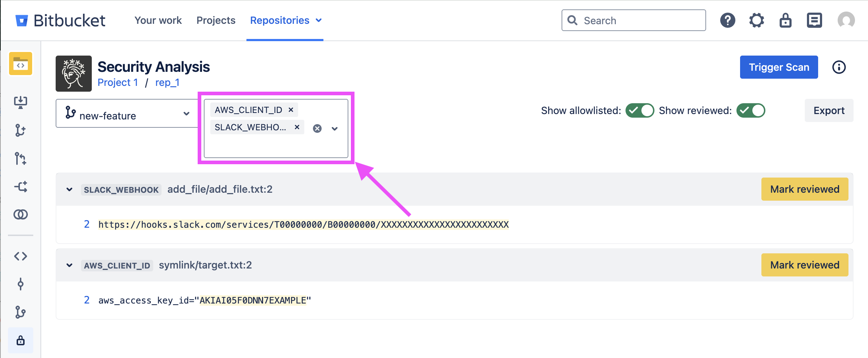Click the Trigger Scan button
The height and width of the screenshot is (358, 868).
click(779, 67)
